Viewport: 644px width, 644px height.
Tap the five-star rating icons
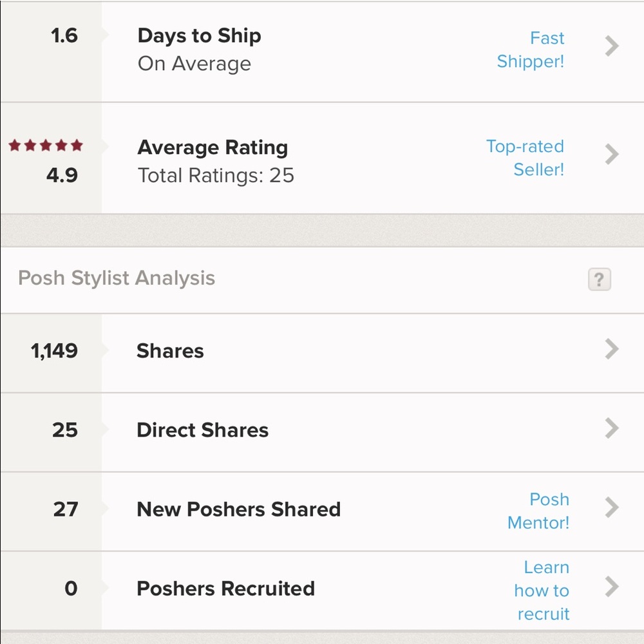point(46,146)
